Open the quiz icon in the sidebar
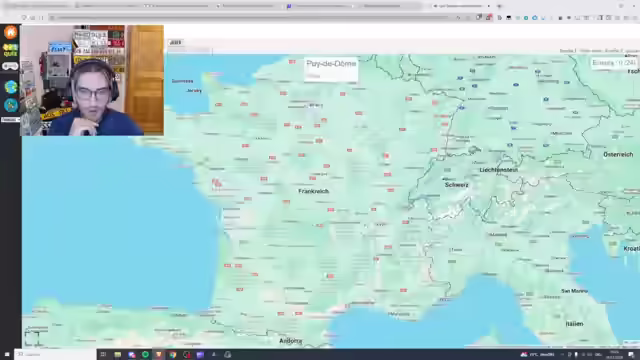Viewport: 640px width, 360px height. click(11, 50)
